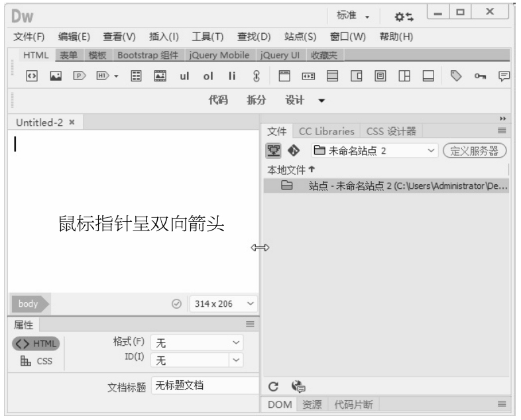Switch to the CSS 设计器 tab
Screen dimensions: 521x420
pyautogui.click(x=390, y=131)
